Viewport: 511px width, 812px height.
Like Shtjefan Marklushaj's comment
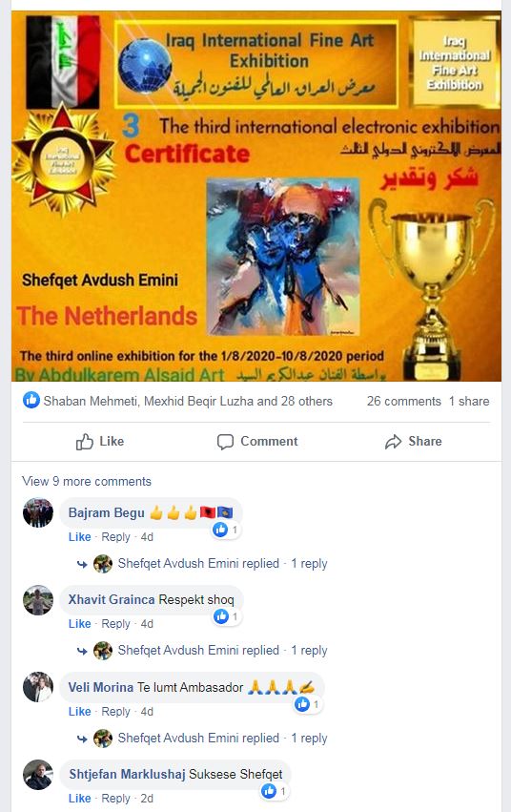[x=80, y=799]
